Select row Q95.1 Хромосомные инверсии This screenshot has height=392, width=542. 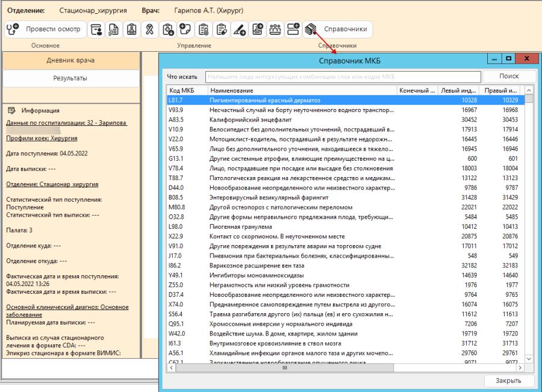(346, 324)
